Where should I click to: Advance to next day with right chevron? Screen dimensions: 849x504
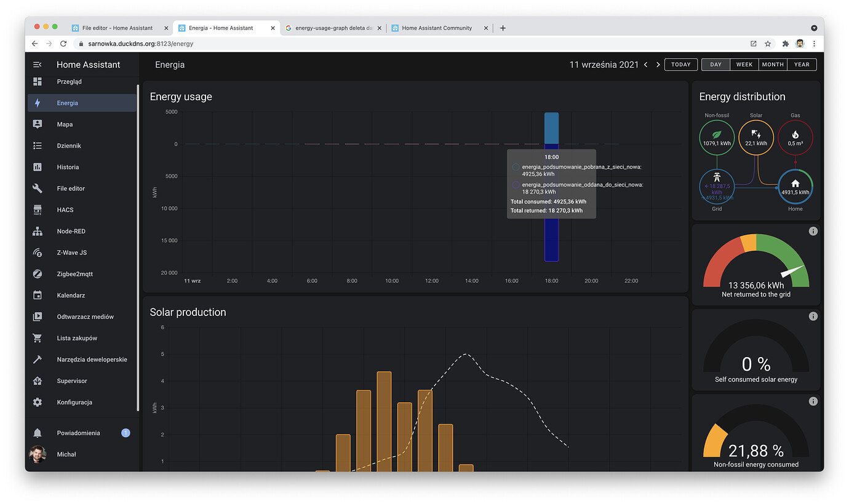657,64
